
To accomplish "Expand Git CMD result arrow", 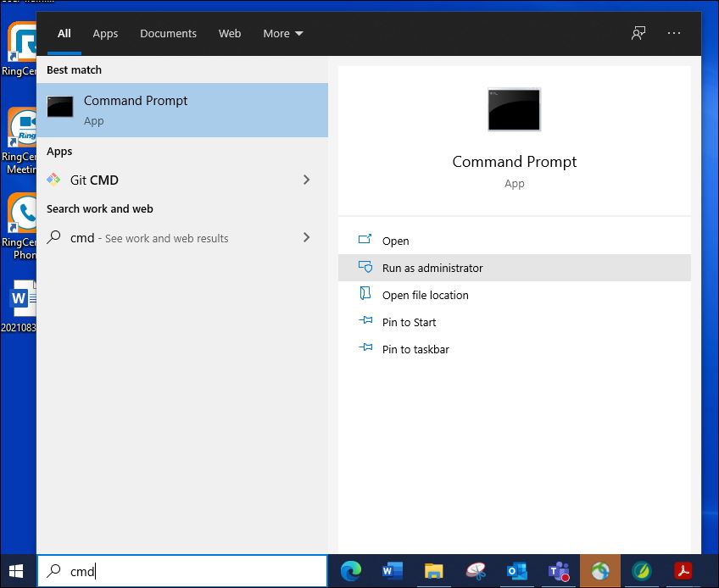I will click(x=307, y=180).
